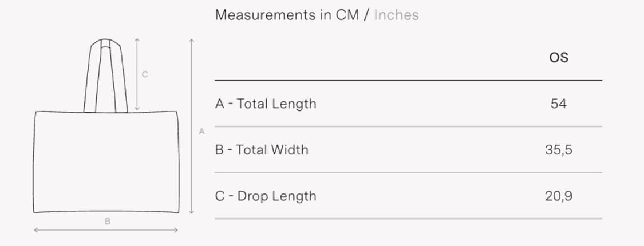The image size is (644, 246).
Task: Select the C - Drop Length row label
Action: pos(266,196)
